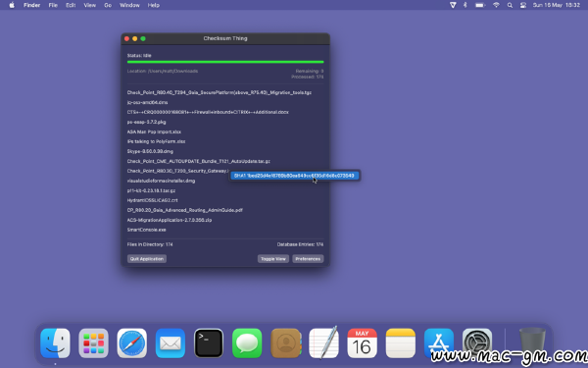
Task: Open Finder in the Dock
Action: 55,342
